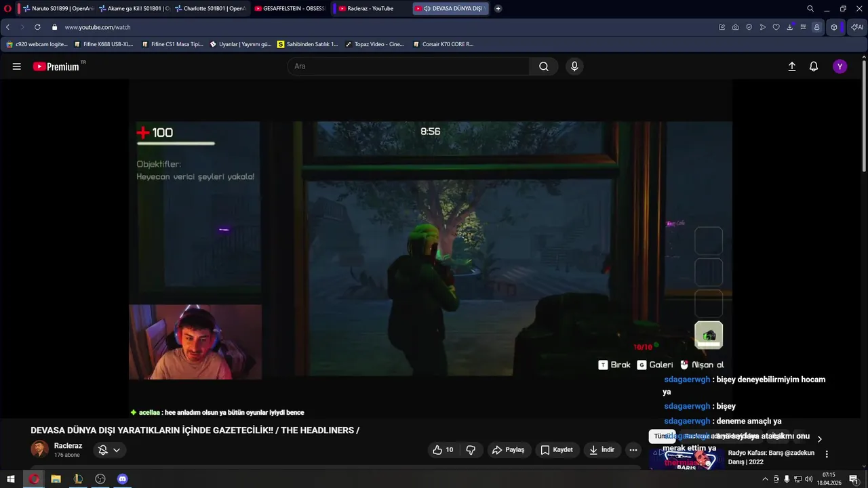
Task: Open the YouTube upload/create icon
Action: [791, 66]
